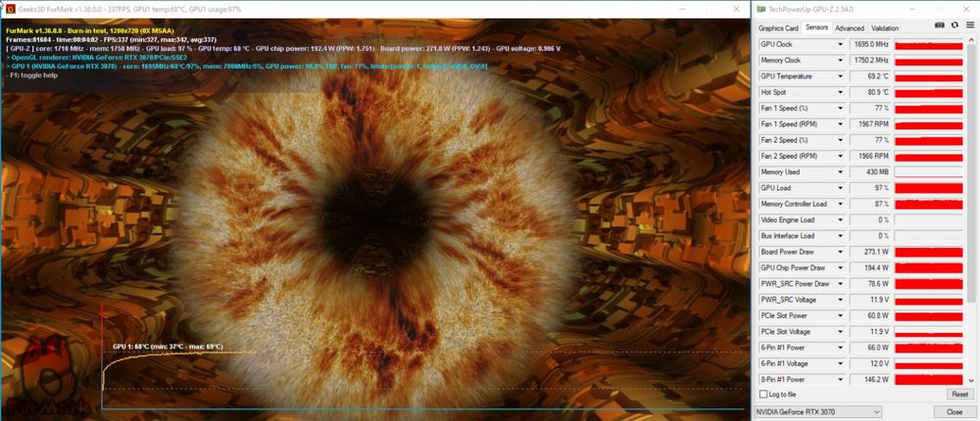Open the PCIe Slot Voltage dropdown

pyautogui.click(x=841, y=332)
